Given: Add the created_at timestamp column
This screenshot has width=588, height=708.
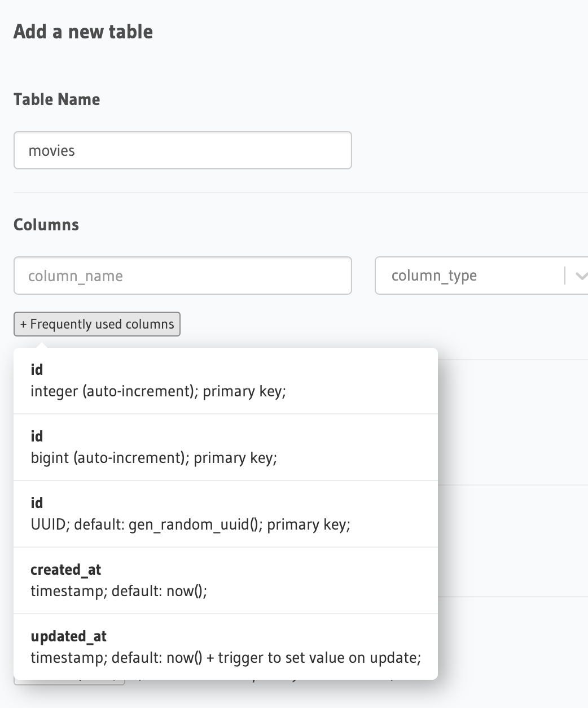Looking at the screenshot, I should 225,581.
